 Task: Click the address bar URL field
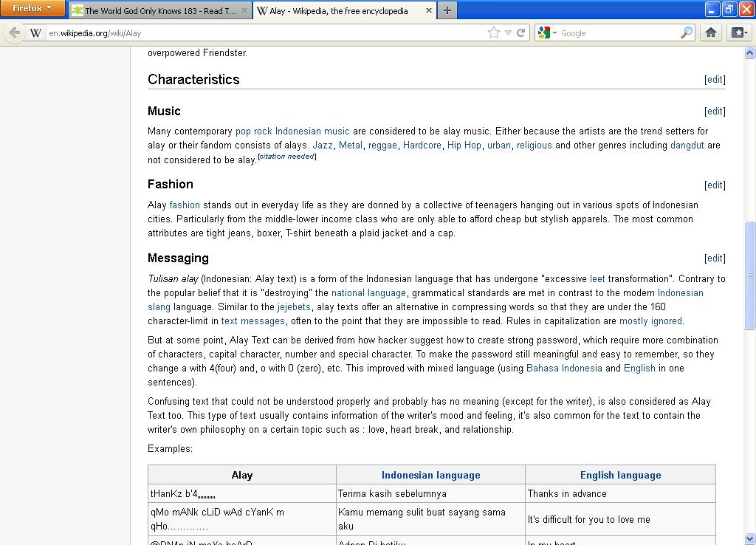(x=265, y=32)
